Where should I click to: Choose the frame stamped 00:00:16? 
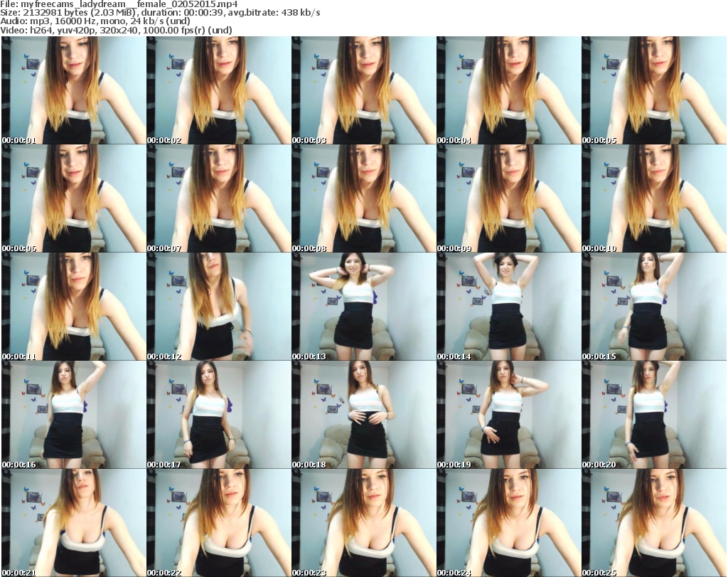74,415
